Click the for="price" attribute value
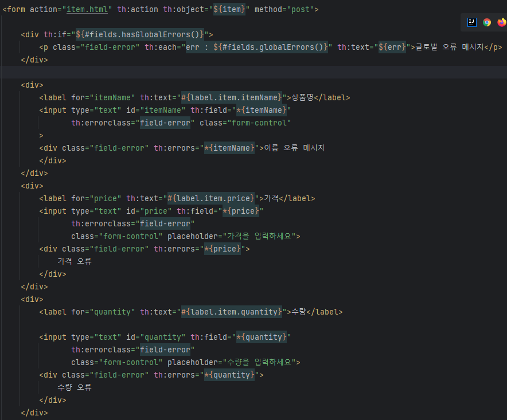 pyautogui.click(x=106, y=198)
